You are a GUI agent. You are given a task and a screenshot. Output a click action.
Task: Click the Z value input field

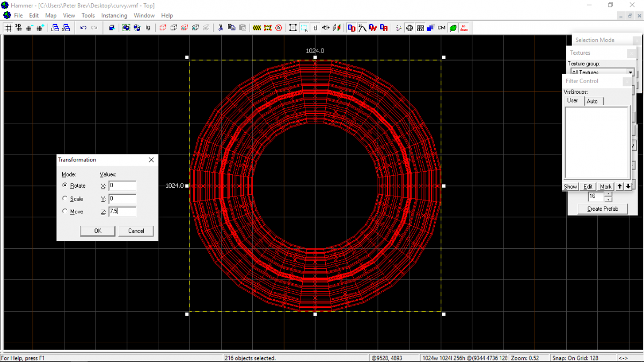122,211
